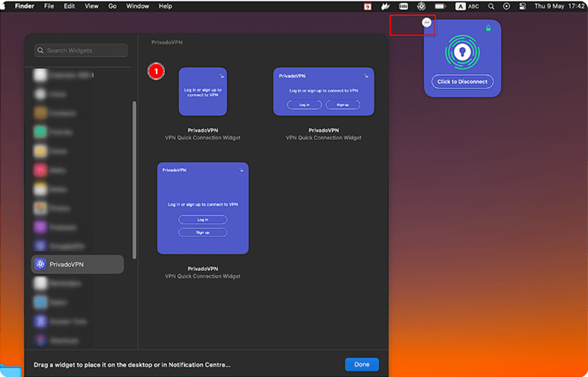Image resolution: width=588 pixels, height=377 pixels.
Task: Add the small PrivadoVPN widget thumbnail
Action: click(x=203, y=91)
